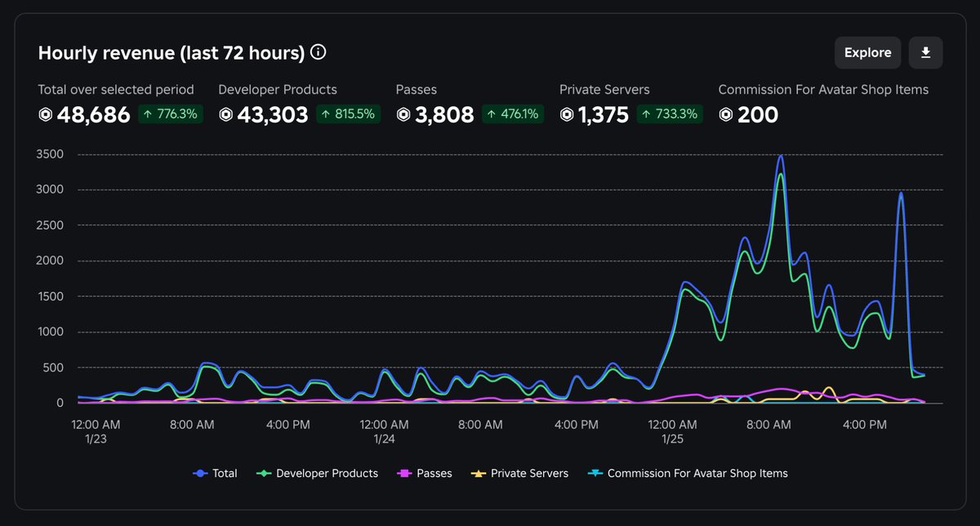Click the Robux icon beside 200
This screenshot has height=526, width=980.
(726, 114)
